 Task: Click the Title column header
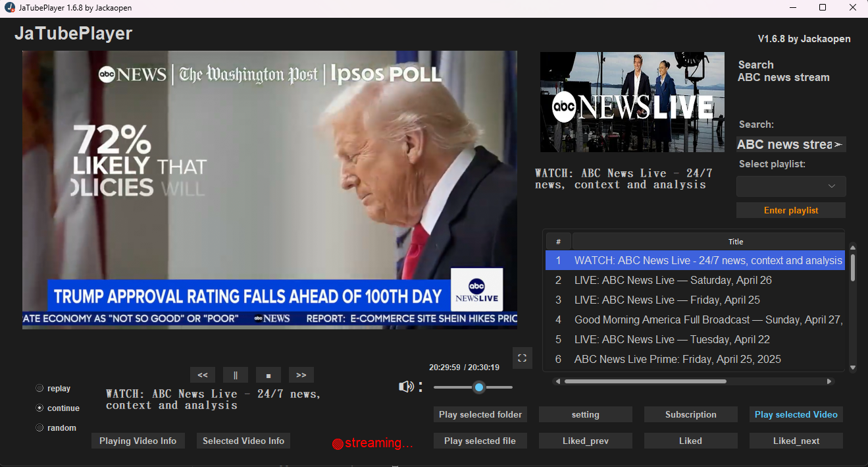[709, 241]
